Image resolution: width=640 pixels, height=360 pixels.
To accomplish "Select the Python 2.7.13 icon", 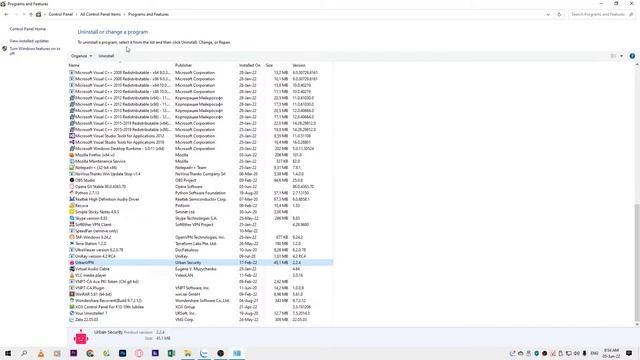I will point(72,193).
